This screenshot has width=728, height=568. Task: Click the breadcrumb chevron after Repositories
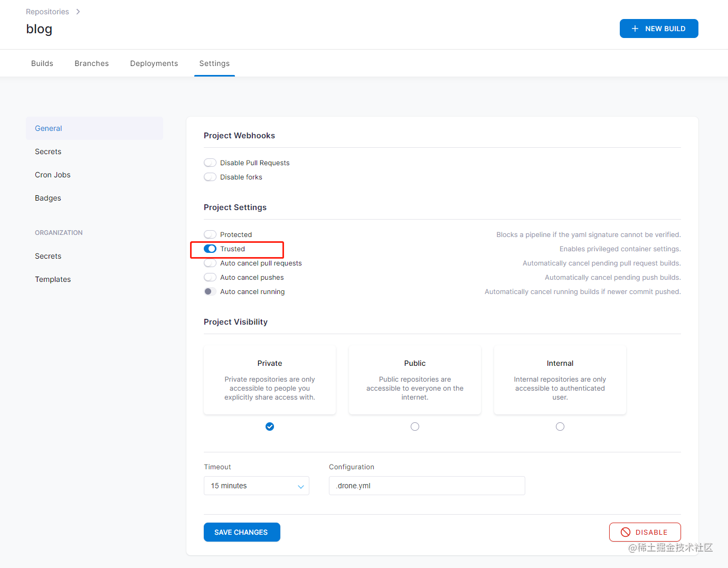(x=78, y=12)
